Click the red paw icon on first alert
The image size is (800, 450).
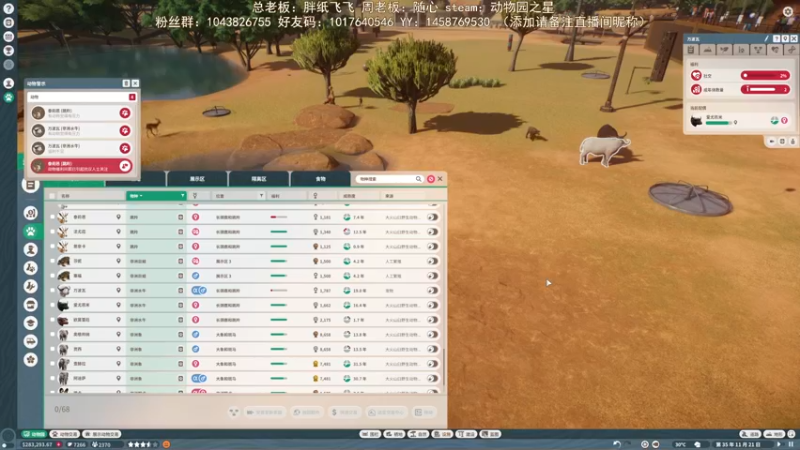pos(125,113)
